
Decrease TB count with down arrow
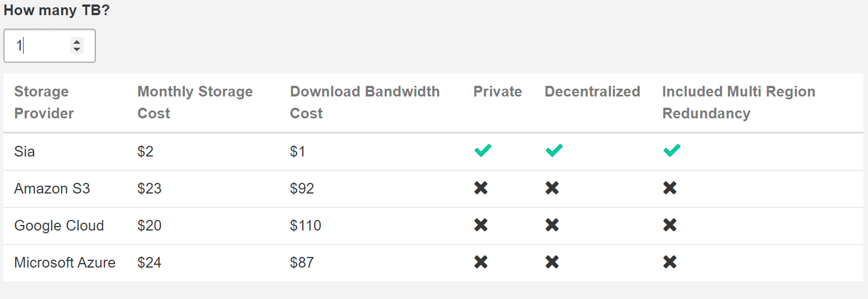coord(77,49)
